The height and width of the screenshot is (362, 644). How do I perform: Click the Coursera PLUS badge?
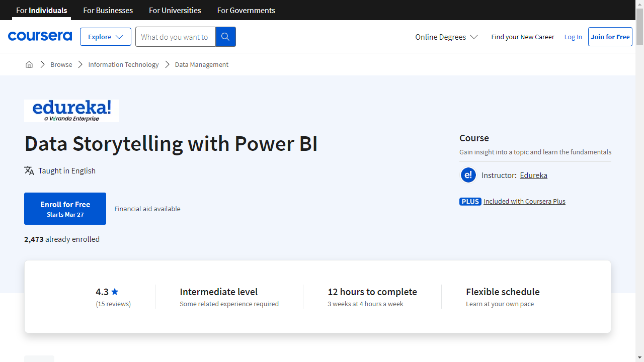[x=470, y=201]
